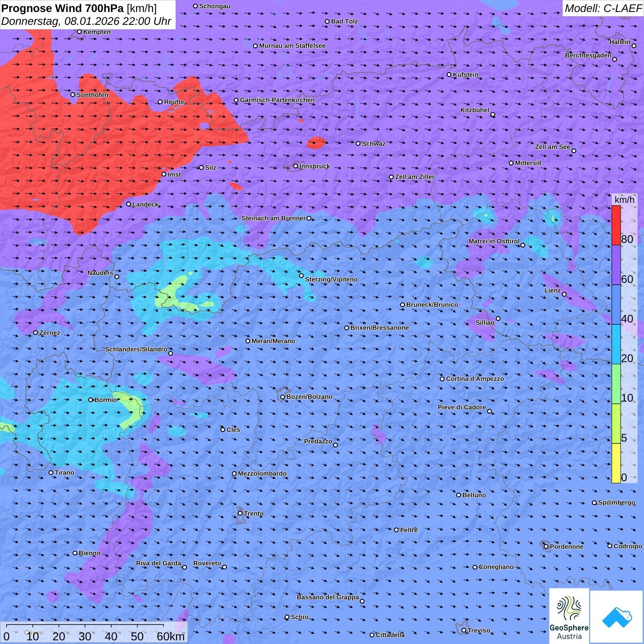Click the Landeck city marker
The height and width of the screenshot is (644, 644).
[129, 204]
